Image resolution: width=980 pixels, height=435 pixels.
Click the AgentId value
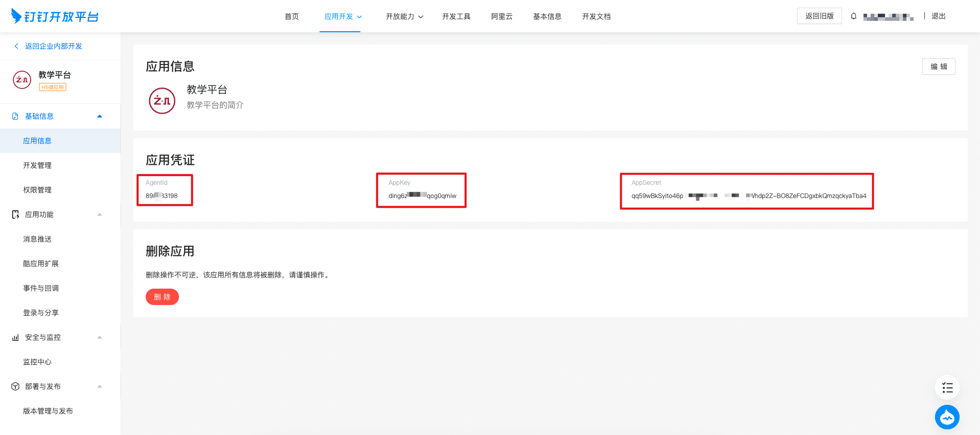162,196
